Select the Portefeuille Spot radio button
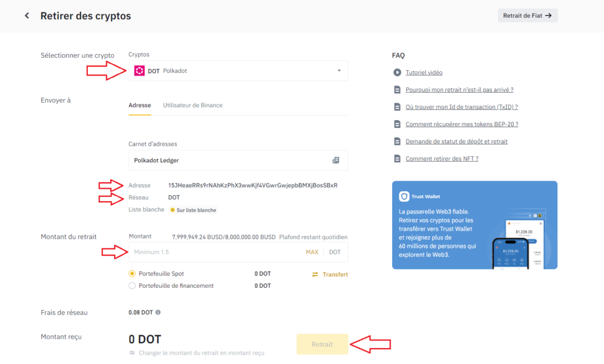The image size is (604, 364). pyautogui.click(x=133, y=273)
